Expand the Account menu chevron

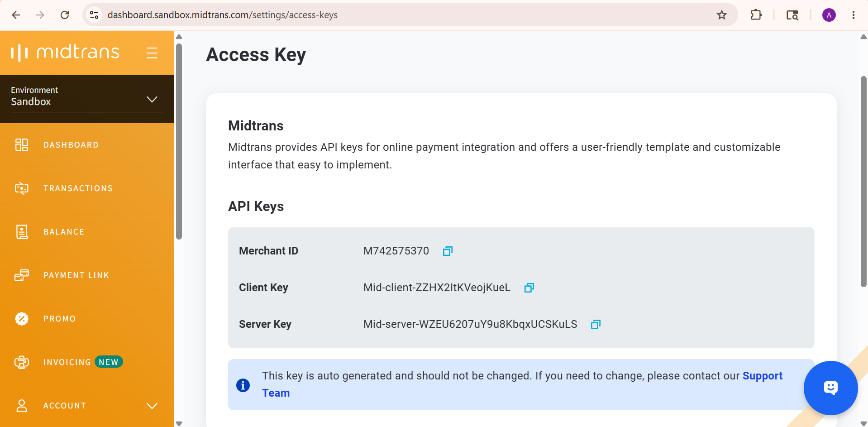[x=152, y=406]
